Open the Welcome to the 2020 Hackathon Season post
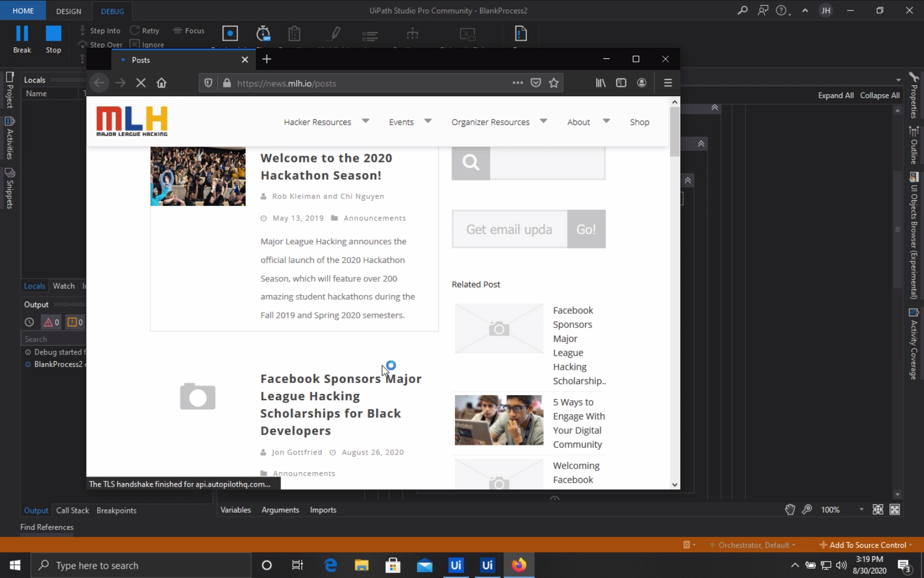The image size is (924, 578). click(x=326, y=166)
